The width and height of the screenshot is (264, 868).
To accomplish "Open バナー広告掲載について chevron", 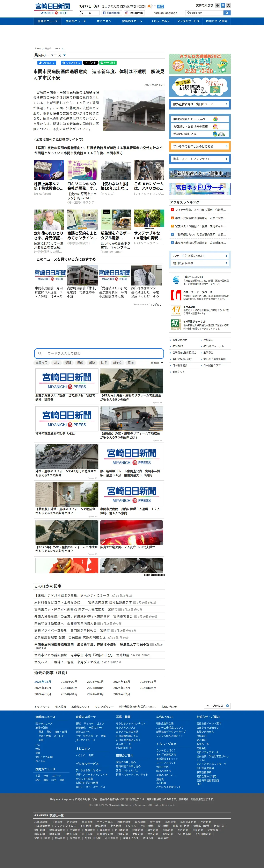I will coord(226,256).
